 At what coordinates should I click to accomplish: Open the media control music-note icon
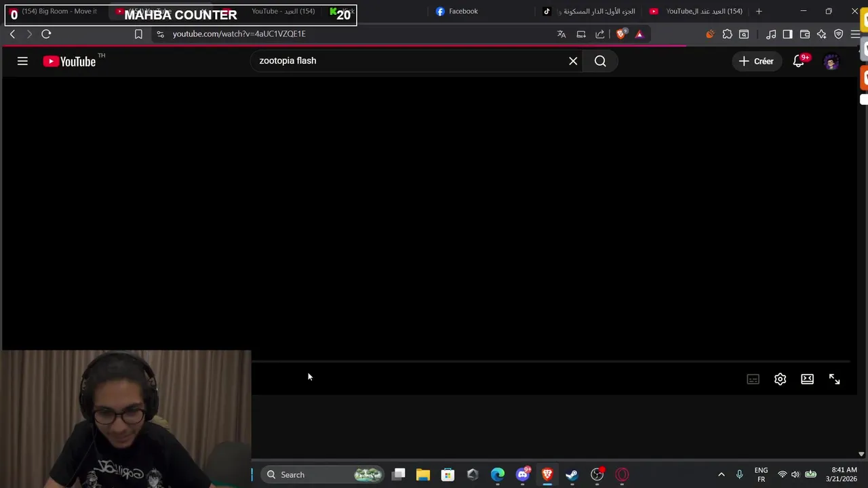pyautogui.click(x=771, y=34)
